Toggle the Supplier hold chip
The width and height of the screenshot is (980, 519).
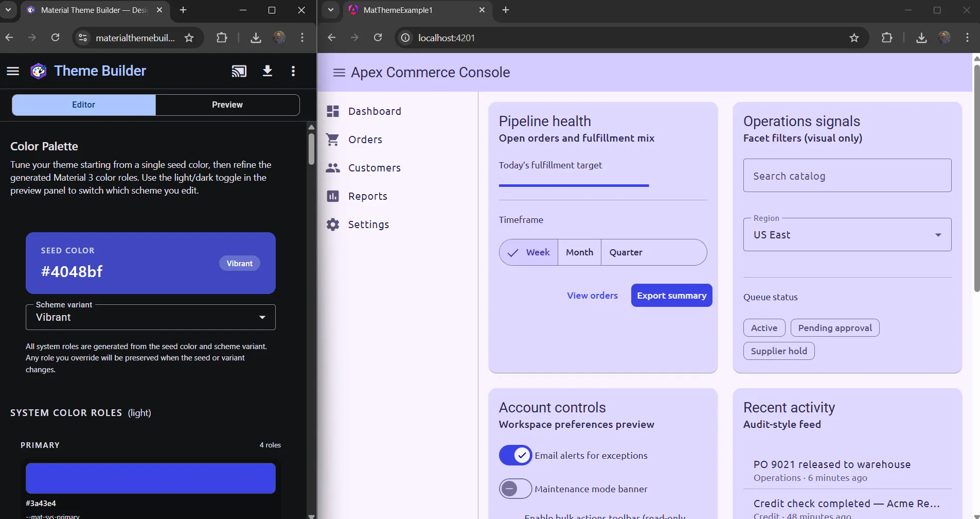point(779,351)
